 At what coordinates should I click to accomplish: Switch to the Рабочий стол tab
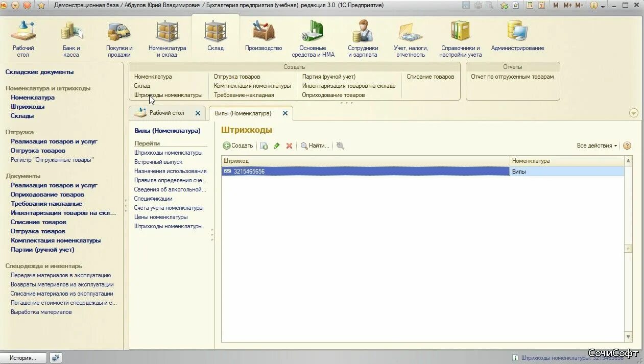click(x=166, y=113)
